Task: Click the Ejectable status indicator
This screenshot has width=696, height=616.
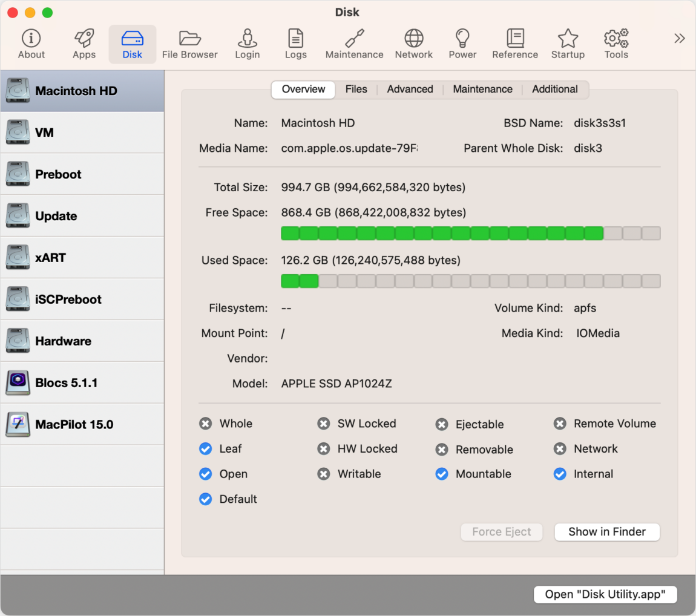Action: coord(442,425)
